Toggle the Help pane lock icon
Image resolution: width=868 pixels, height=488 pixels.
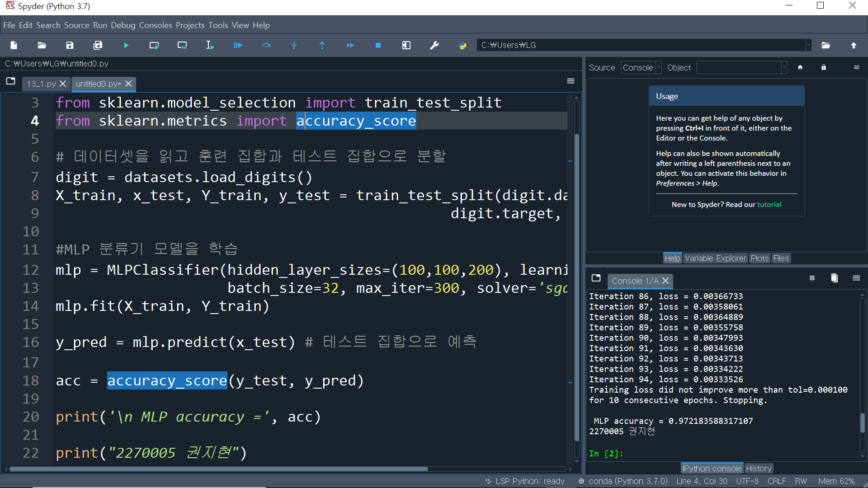tap(824, 67)
